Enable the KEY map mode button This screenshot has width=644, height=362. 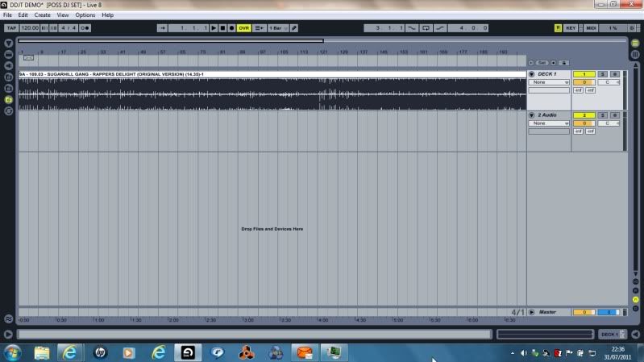[571, 28]
